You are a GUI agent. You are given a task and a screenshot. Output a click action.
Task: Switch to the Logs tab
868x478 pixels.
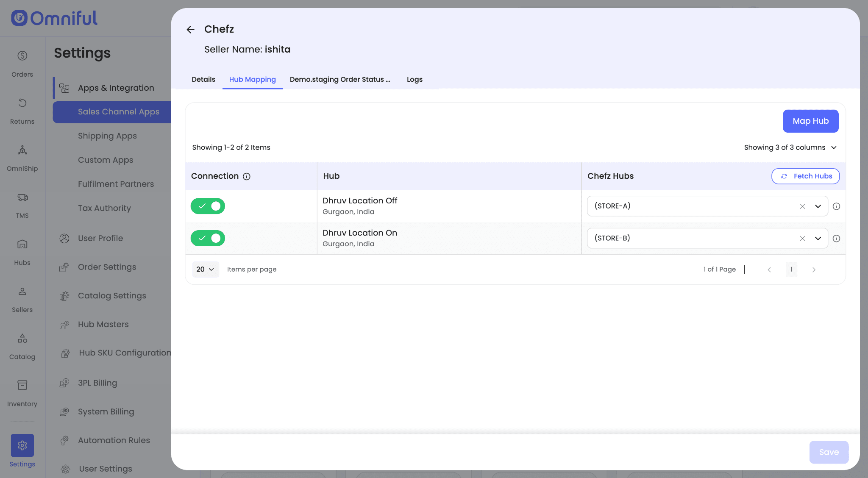point(415,79)
